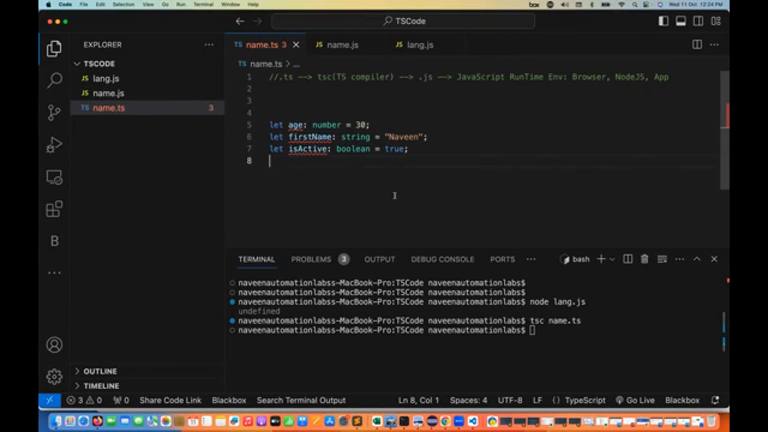Open editor More Actions ellipsis
Viewport: 768px width, 432px height.
(x=715, y=45)
